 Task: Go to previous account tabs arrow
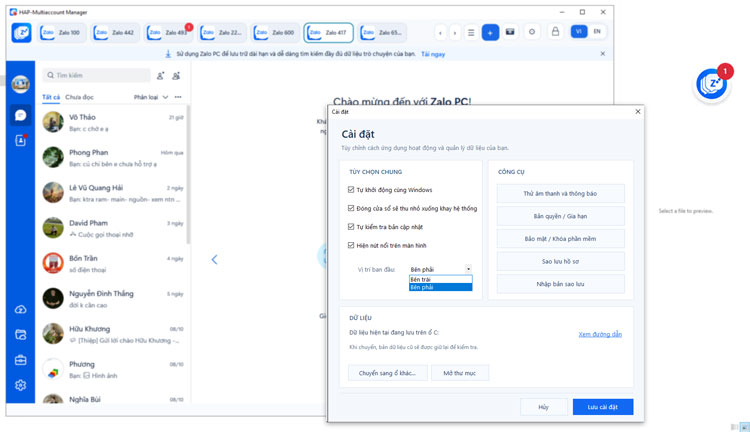click(x=441, y=33)
